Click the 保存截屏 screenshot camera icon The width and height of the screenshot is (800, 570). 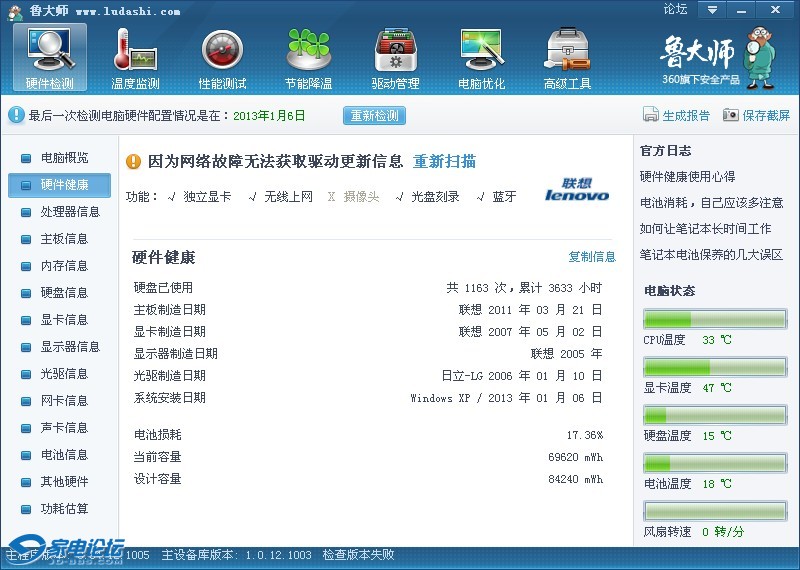pyautogui.click(x=731, y=115)
